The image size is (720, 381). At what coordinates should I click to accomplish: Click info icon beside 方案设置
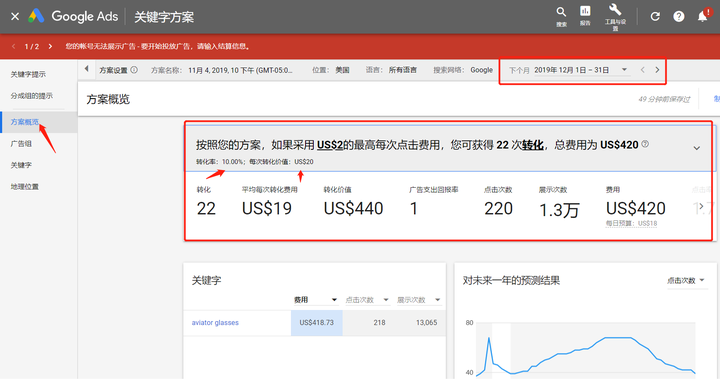[x=134, y=70]
